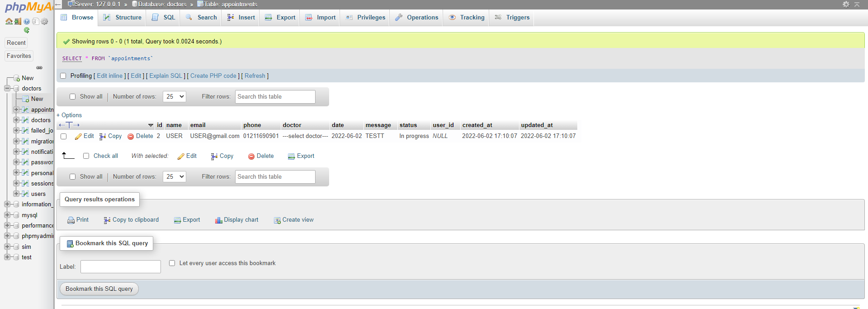Open the Search tab

point(202,18)
